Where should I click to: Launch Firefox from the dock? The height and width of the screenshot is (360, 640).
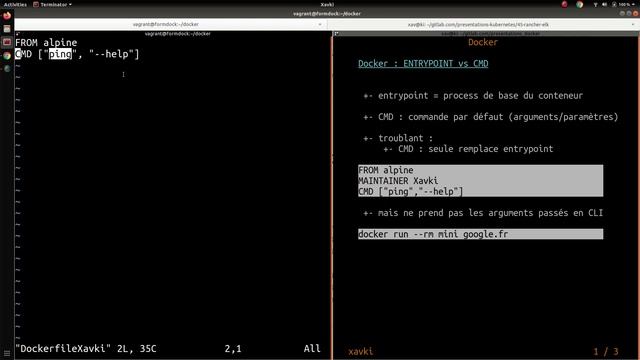[x=7, y=16]
